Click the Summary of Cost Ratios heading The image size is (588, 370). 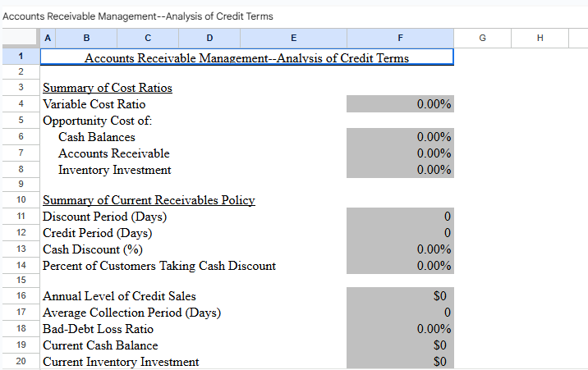click(x=107, y=88)
